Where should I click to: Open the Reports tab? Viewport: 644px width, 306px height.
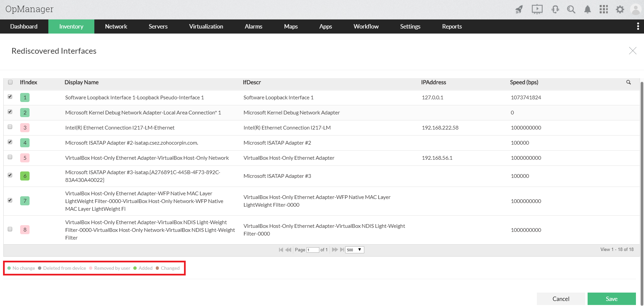452,27
